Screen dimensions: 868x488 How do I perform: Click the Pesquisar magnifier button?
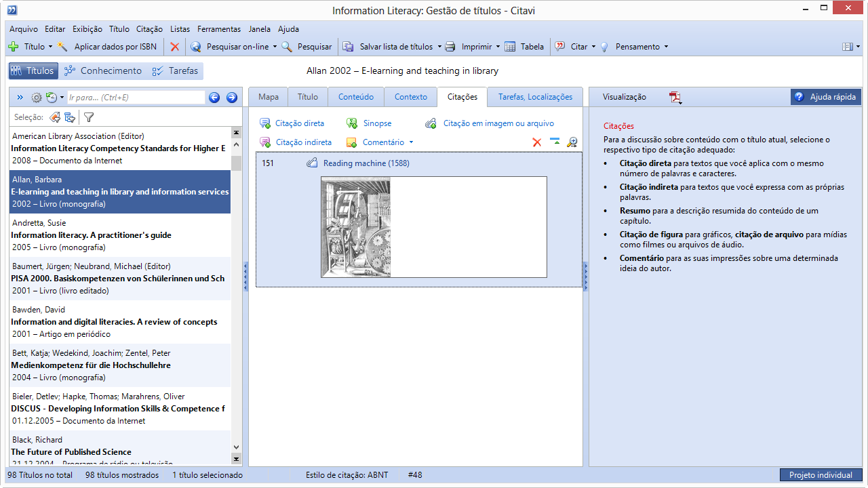click(x=307, y=47)
